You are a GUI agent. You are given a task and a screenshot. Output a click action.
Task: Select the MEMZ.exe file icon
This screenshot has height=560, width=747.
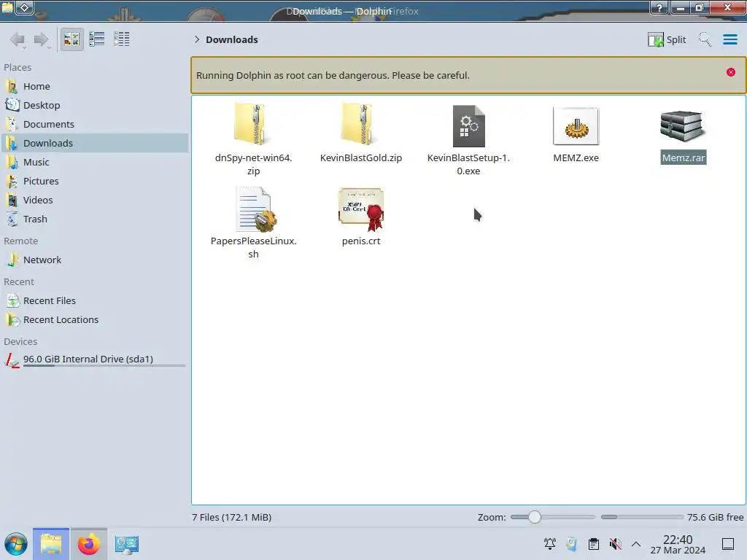[x=576, y=125]
